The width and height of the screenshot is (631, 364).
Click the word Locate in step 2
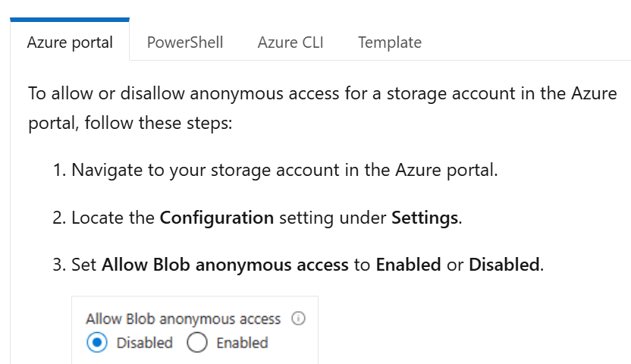point(98,218)
